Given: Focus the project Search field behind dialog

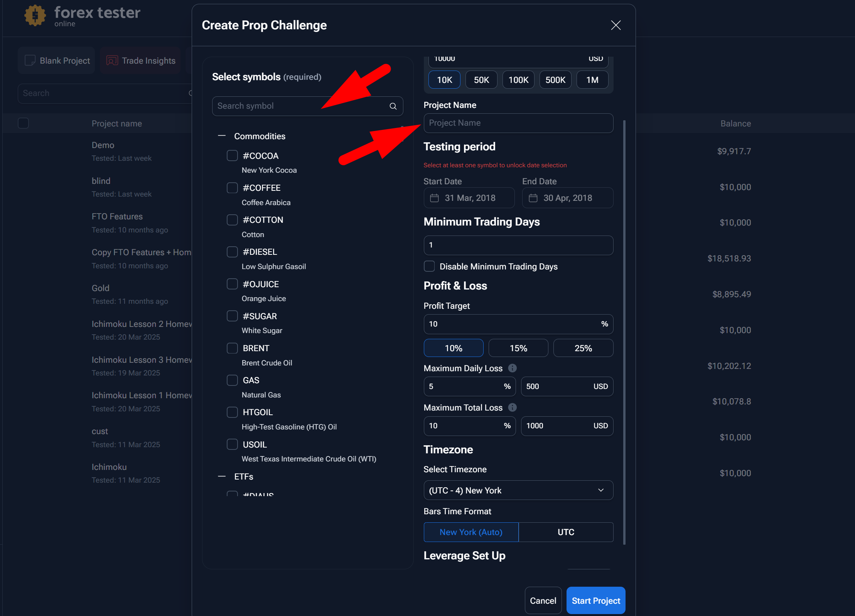Looking at the screenshot, I should coord(105,93).
